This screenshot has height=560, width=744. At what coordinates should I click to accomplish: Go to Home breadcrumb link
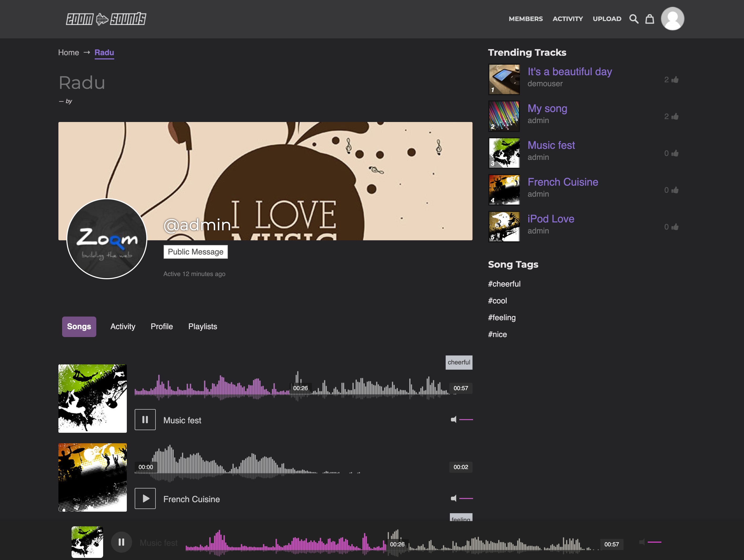point(68,52)
